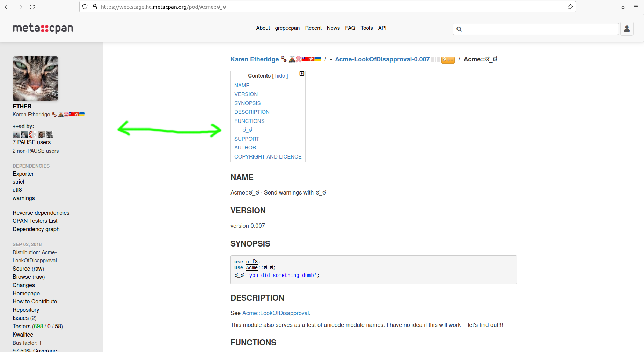Open ETHER author name in sidebar
Screen dimensions: 644x352
click(22, 107)
